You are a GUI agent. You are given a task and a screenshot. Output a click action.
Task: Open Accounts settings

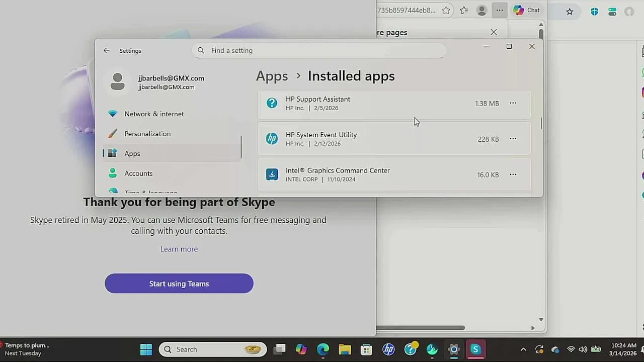[172, 173]
